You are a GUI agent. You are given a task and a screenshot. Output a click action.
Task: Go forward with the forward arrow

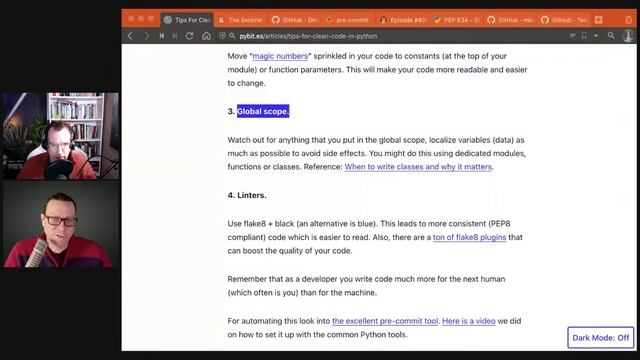147,36
